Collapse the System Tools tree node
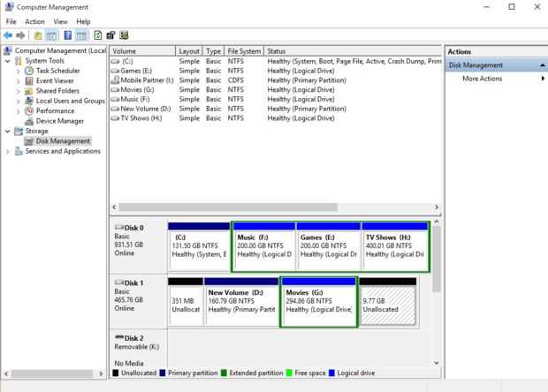The height and width of the screenshot is (392, 548). (x=8, y=61)
